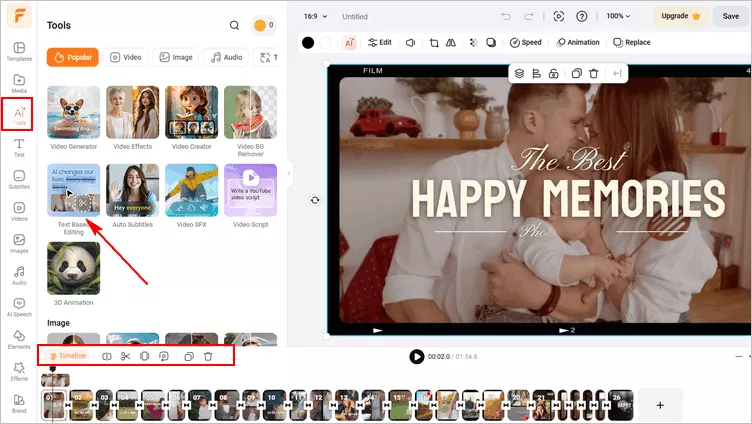Click the Upgrade button
This screenshot has width=752, height=424.
(x=681, y=16)
